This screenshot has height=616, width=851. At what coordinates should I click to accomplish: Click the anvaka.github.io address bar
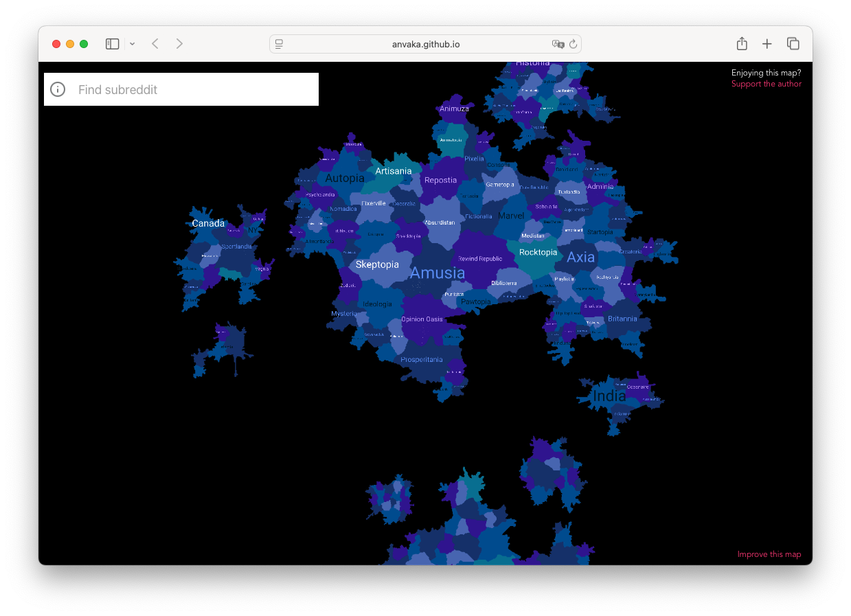425,44
